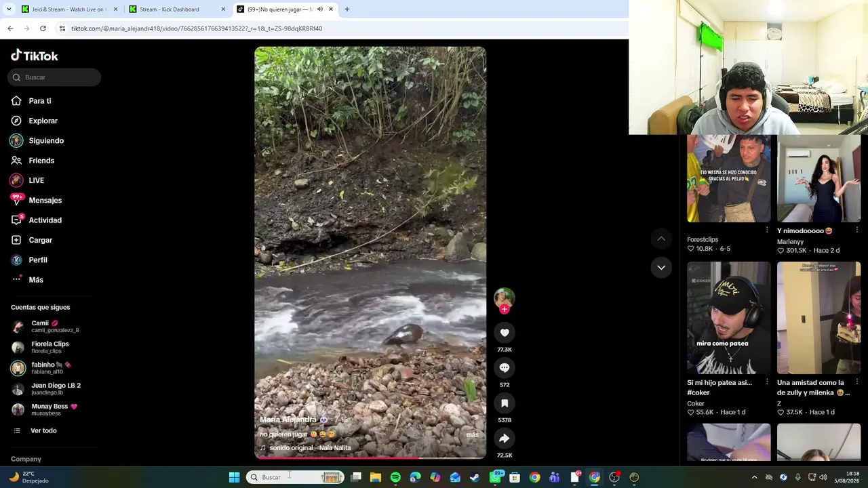Open the Windows Start menu

[234, 477]
